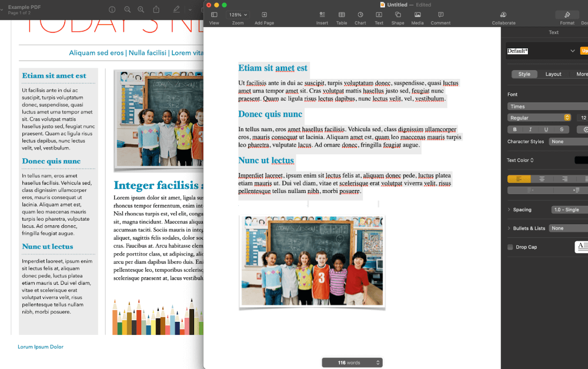Viewport: 588px width, 369px height.
Task: Switch to the Layout tab
Action: [553, 74]
